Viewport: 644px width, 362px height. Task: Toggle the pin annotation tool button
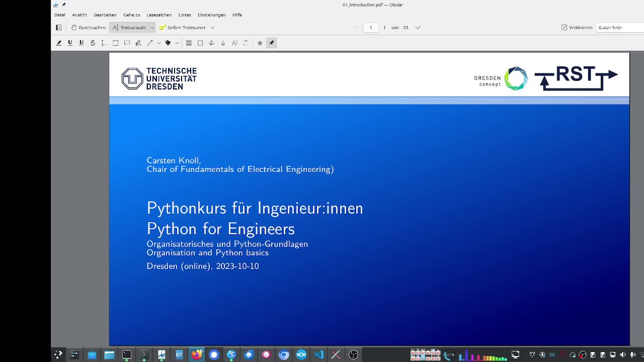(x=271, y=43)
